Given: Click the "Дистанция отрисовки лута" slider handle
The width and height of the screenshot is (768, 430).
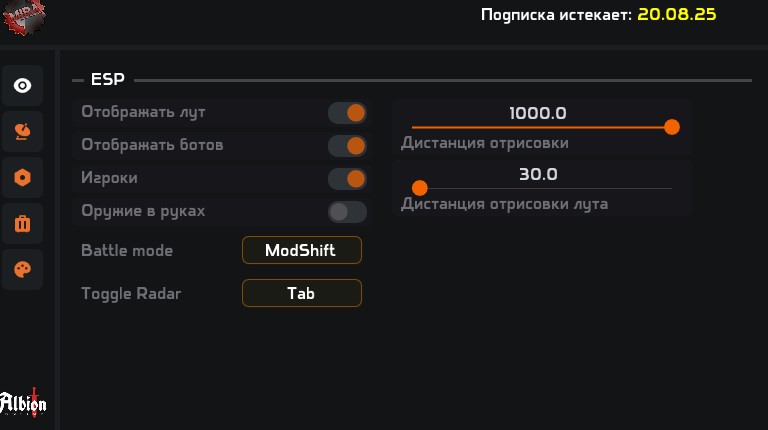Looking at the screenshot, I should 420,188.
